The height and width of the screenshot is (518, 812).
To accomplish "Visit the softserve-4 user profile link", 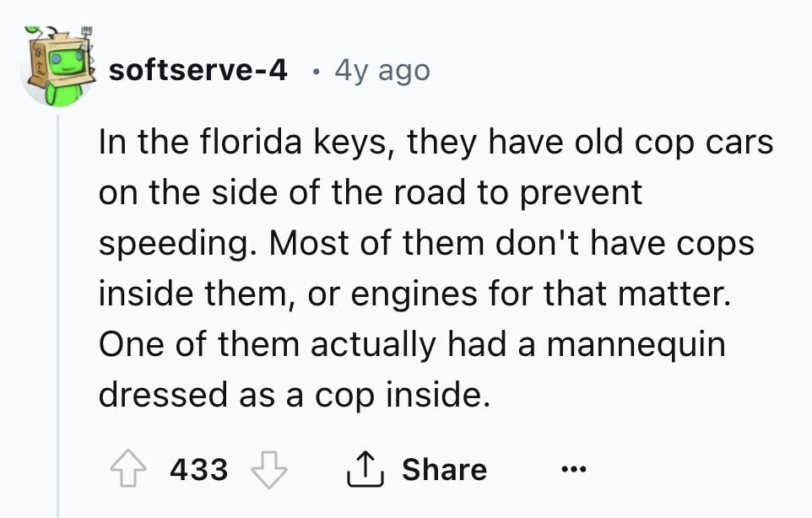I will [198, 70].
